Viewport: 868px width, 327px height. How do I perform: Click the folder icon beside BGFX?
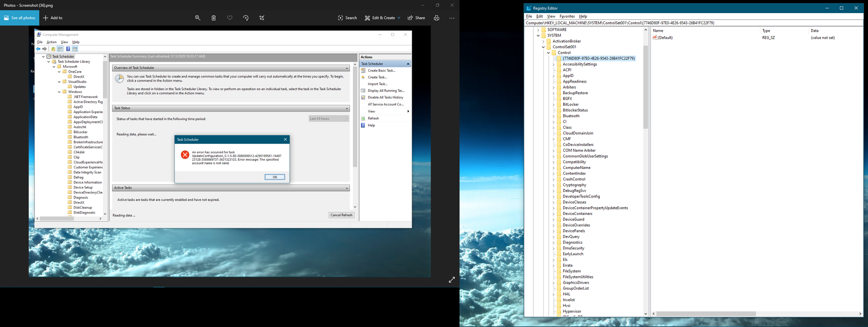559,99
